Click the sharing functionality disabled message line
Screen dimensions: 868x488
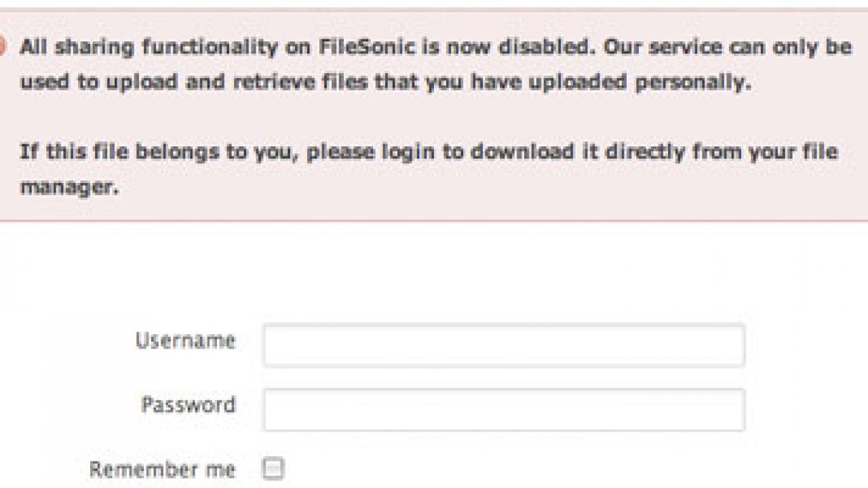436,47
